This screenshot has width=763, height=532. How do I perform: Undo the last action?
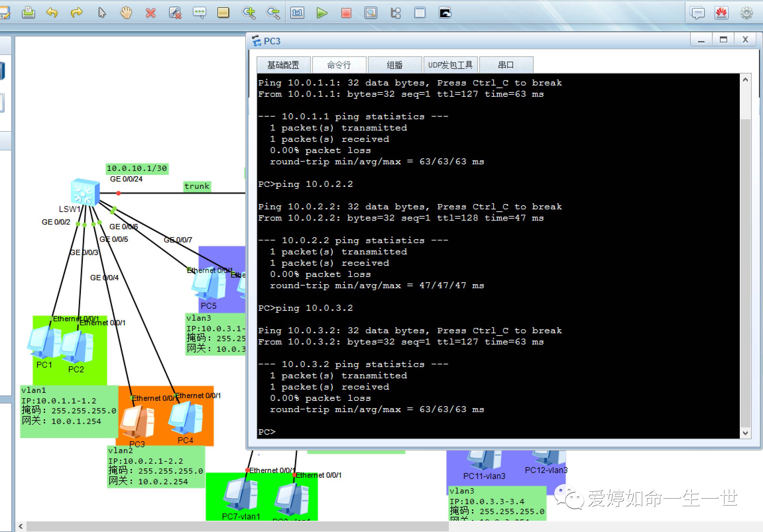[52, 13]
